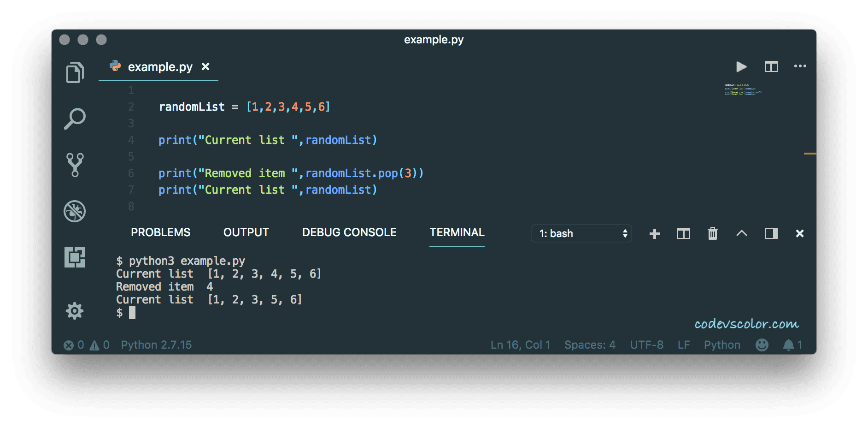Click the terminal cursor prompt

click(132, 313)
